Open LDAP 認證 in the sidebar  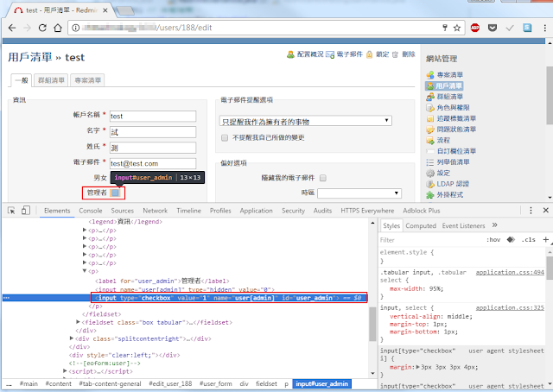[453, 184]
